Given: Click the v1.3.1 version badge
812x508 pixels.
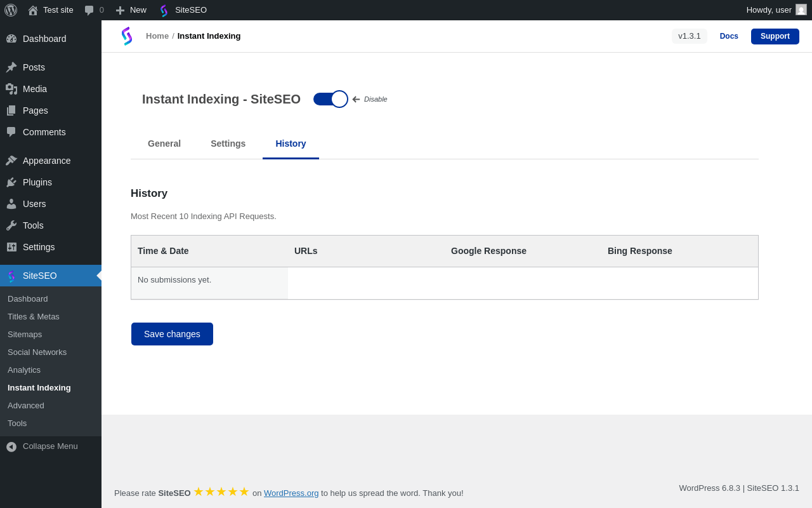Looking at the screenshot, I should point(690,36).
